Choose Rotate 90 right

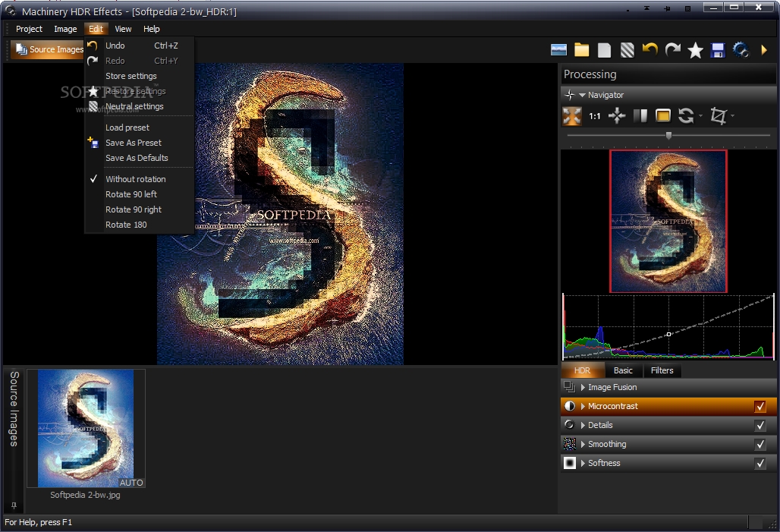coord(140,209)
